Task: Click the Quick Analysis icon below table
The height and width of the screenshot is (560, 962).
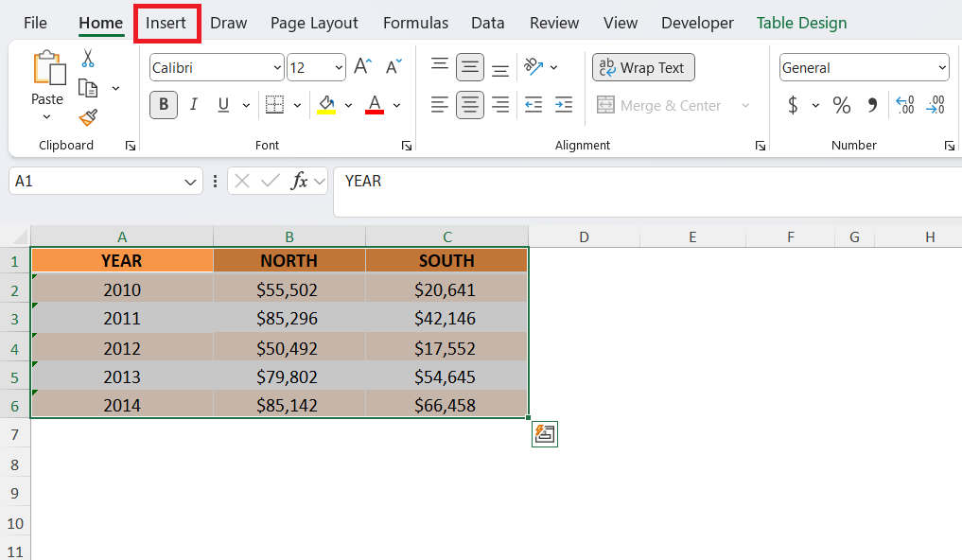Action: 545,434
